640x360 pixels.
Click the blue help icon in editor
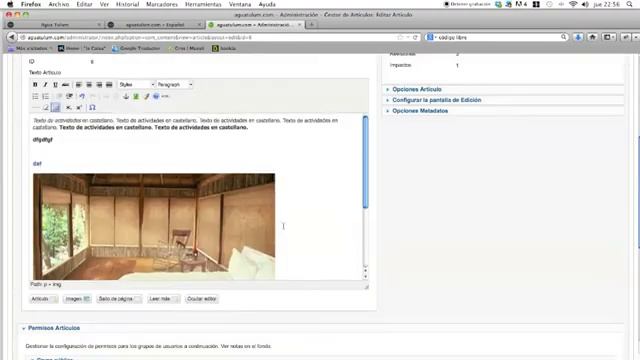[156, 96]
